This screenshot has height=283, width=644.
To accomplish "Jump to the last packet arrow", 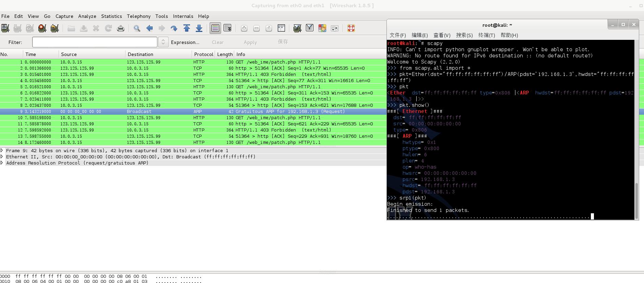I will pyautogui.click(x=199, y=28).
